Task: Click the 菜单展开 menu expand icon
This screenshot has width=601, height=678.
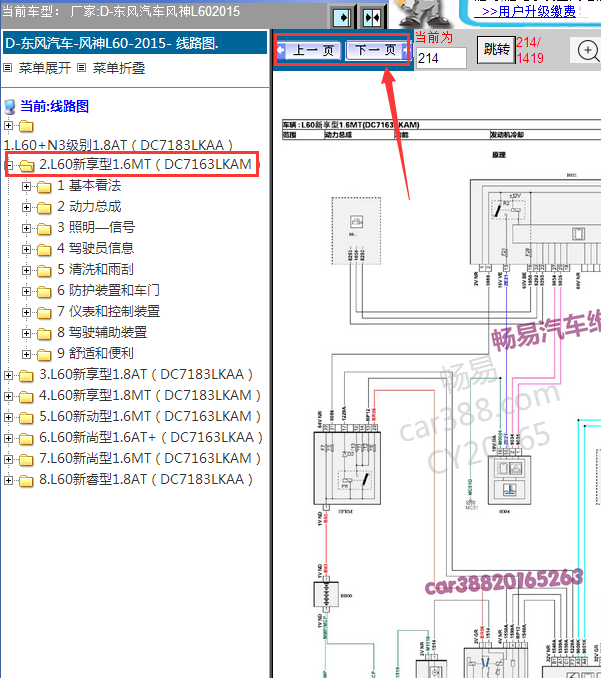Action: tap(7, 67)
